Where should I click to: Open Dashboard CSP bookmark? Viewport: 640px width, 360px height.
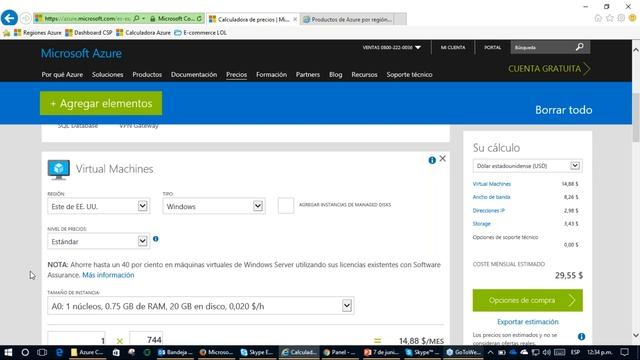coord(89,33)
